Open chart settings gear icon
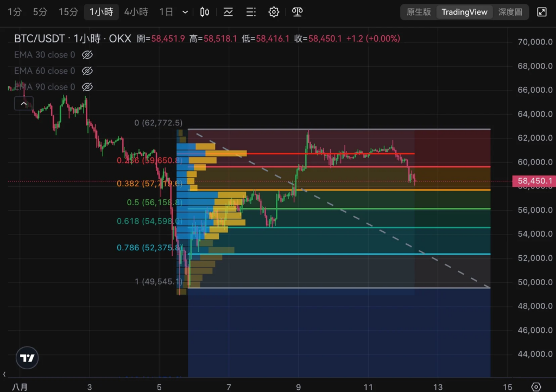The width and height of the screenshot is (556, 392). [x=274, y=12]
